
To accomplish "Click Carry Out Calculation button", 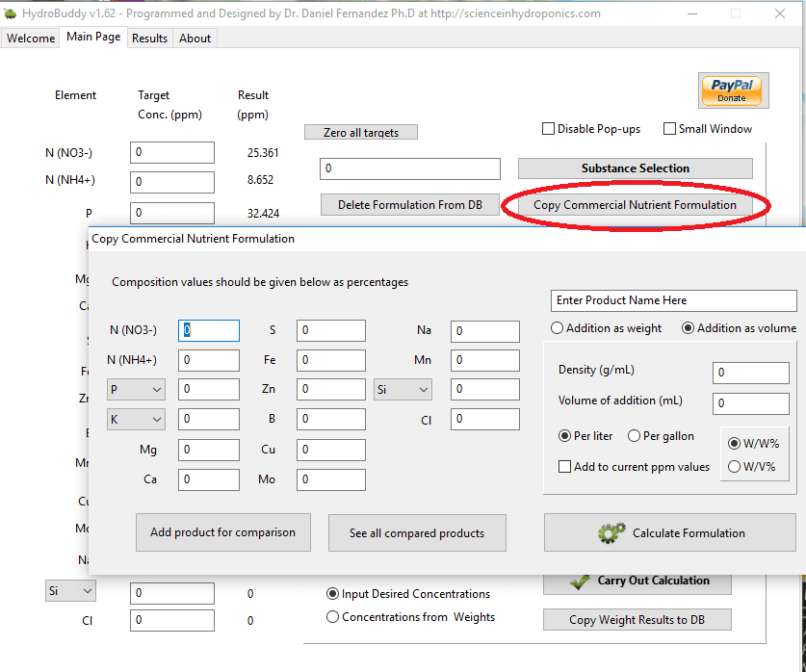I will pyautogui.click(x=637, y=582).
